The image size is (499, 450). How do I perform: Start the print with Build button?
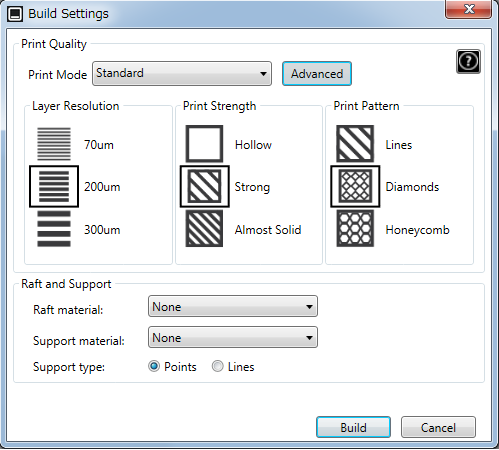[353, 427]
